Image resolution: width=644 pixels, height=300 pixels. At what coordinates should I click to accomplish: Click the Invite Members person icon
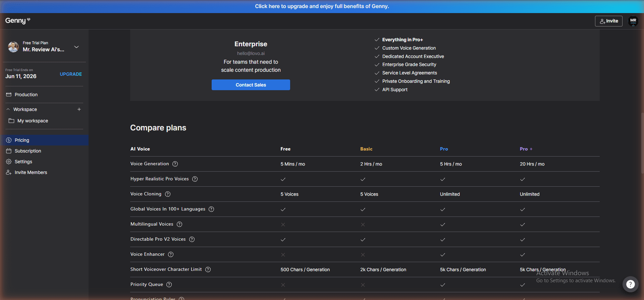[9, 172]
